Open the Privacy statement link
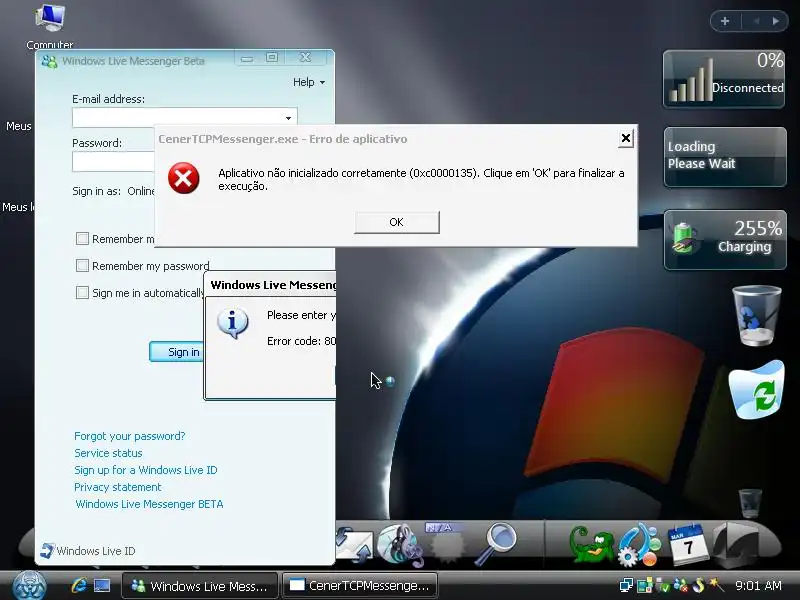This screenshot has width=800, height=600. click(x=118, y=487)
